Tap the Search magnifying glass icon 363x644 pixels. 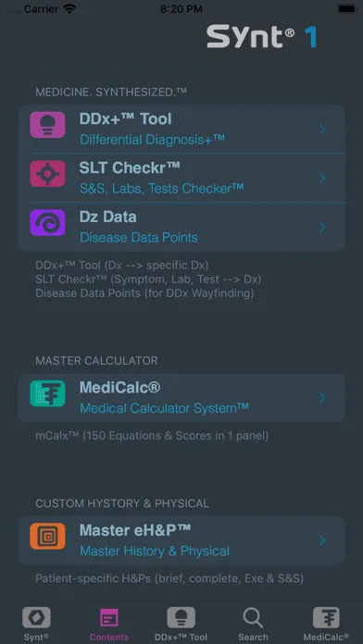(x=253, y=618)
